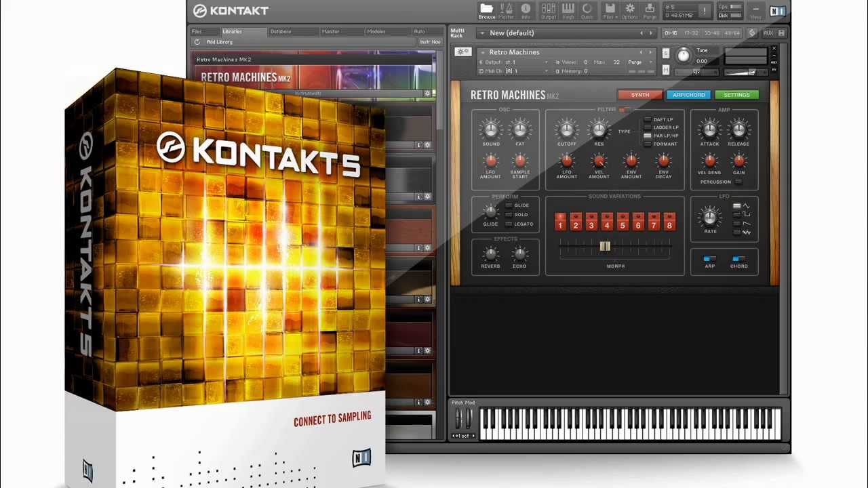Select rack page 01-16
Screen dimensions: 868x488
pyautogui.click(x=671, y=33)
